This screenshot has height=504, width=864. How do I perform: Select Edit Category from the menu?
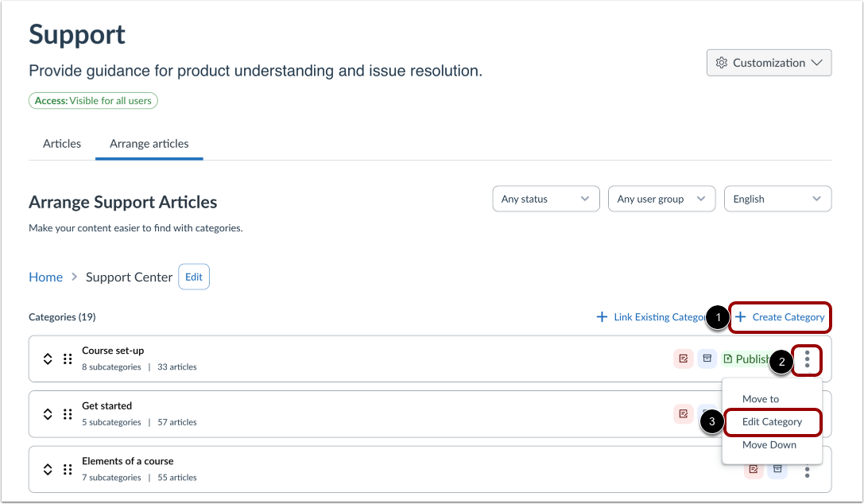point(772,422)
